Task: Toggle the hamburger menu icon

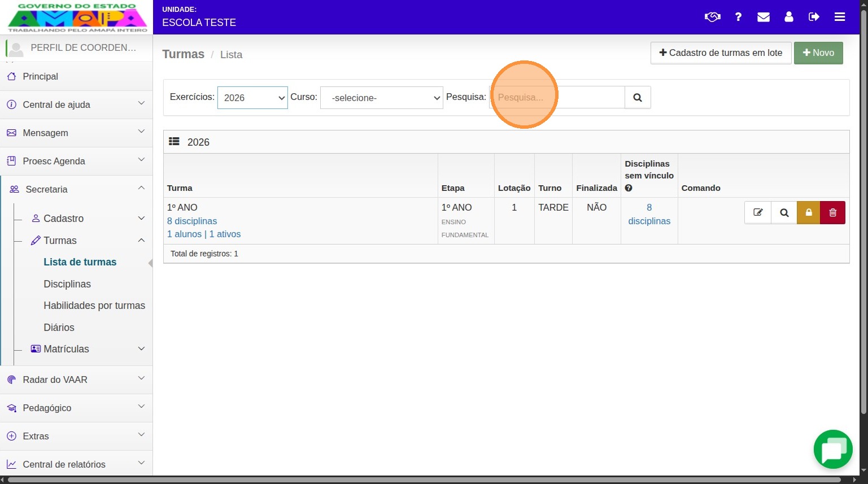Action: 840,17
